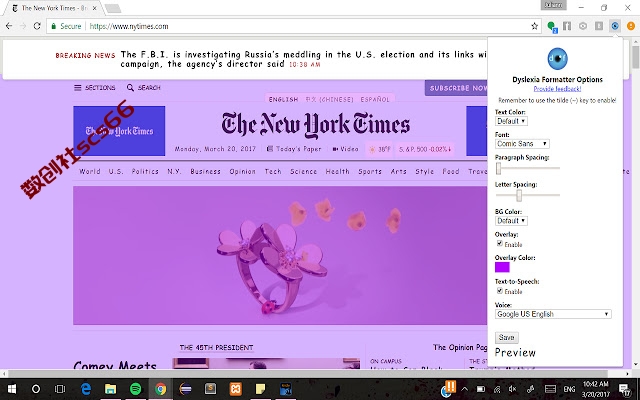Open Windows Start menu
This screenshot has width=640, height=400.
[12, 389]
